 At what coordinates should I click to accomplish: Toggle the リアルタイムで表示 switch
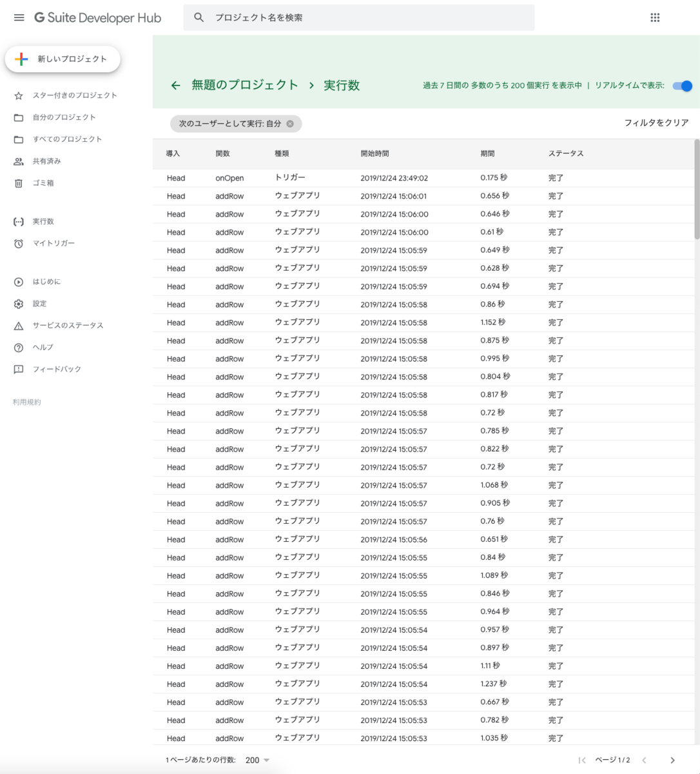(x=682, y=86)
